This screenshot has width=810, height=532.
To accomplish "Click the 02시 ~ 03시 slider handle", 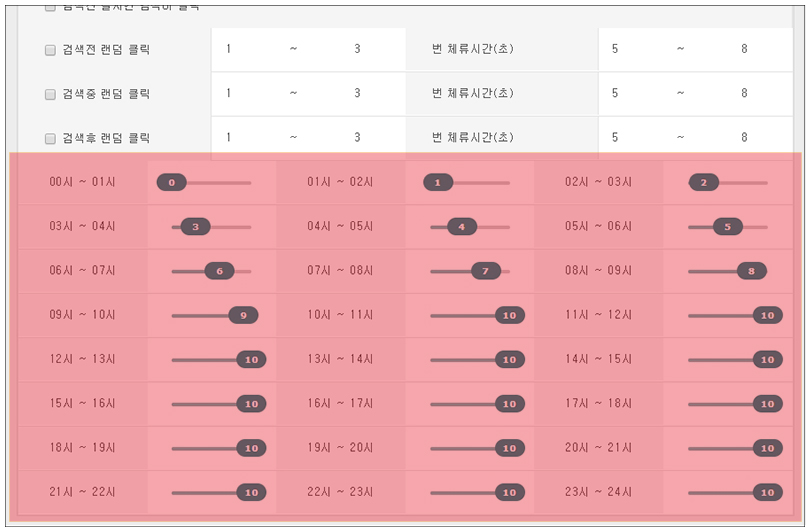I will pyautogui.click(x=704, y=182).
